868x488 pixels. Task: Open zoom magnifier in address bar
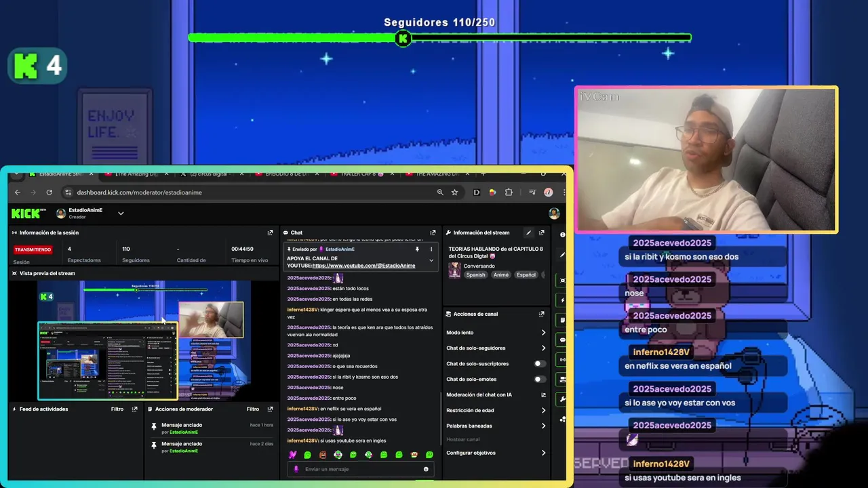pyautogui.click(x=440, y=192)
